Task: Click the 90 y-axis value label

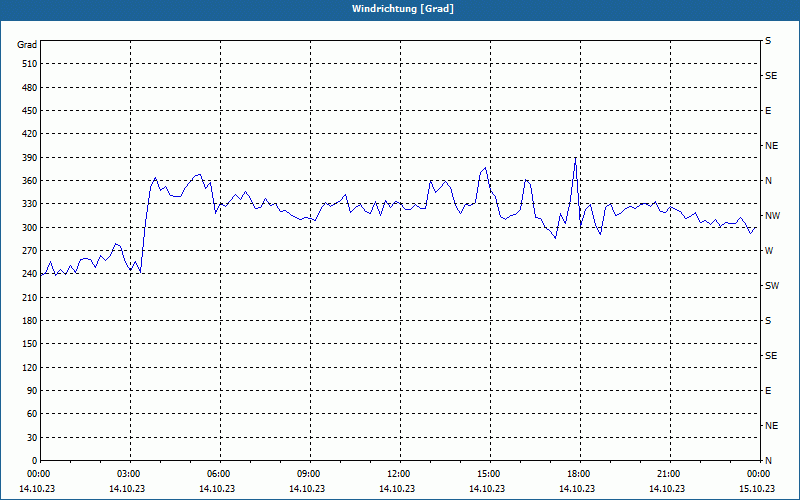Action: [x=32, y=391]
